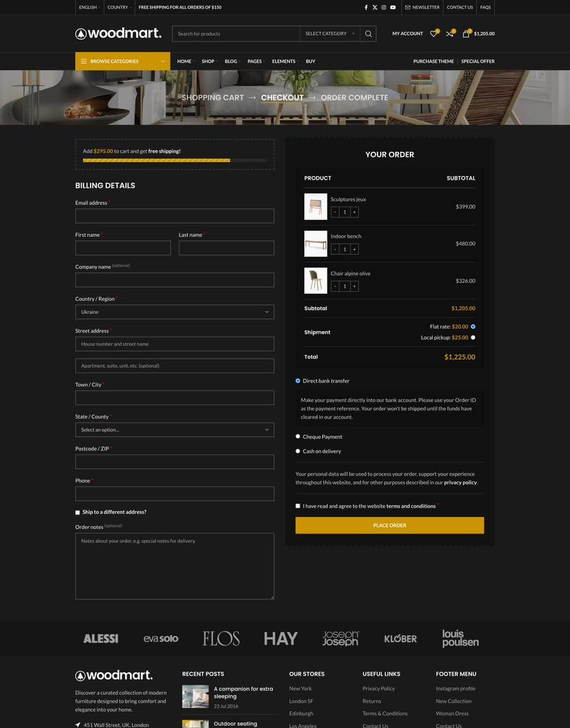Click the search magnifier icon
The height and width of the screenshot is (728, 570).
[369, 34]
